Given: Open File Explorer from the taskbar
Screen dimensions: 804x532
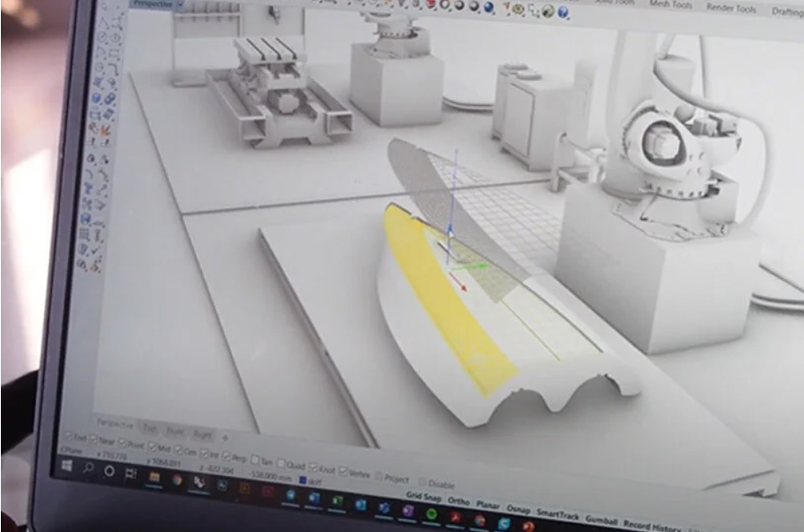Looking at the screenshot, I should (154, 477).
